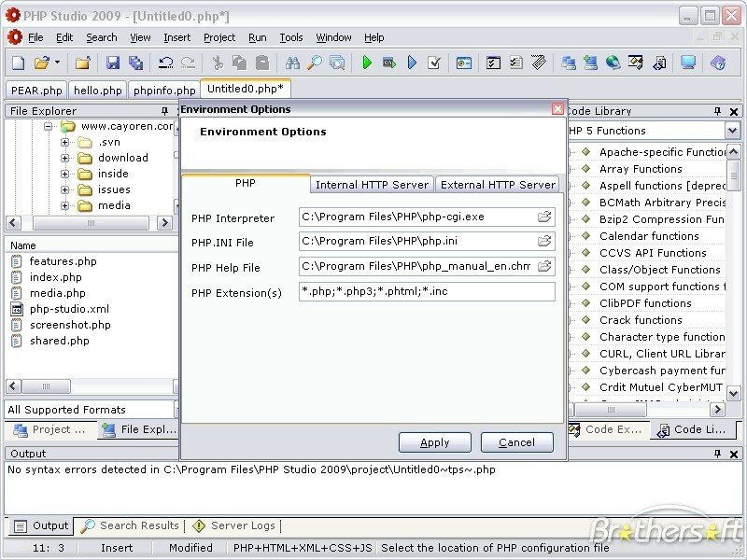
Task: Click the PHP Extension(s) input field
Action: (427, 291)
